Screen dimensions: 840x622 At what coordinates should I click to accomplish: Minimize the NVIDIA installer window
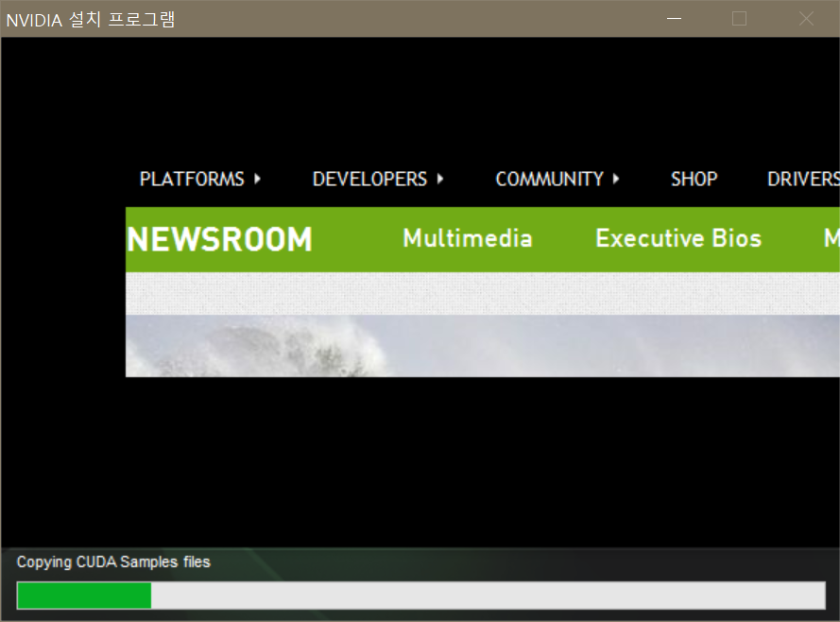point(674,19)
